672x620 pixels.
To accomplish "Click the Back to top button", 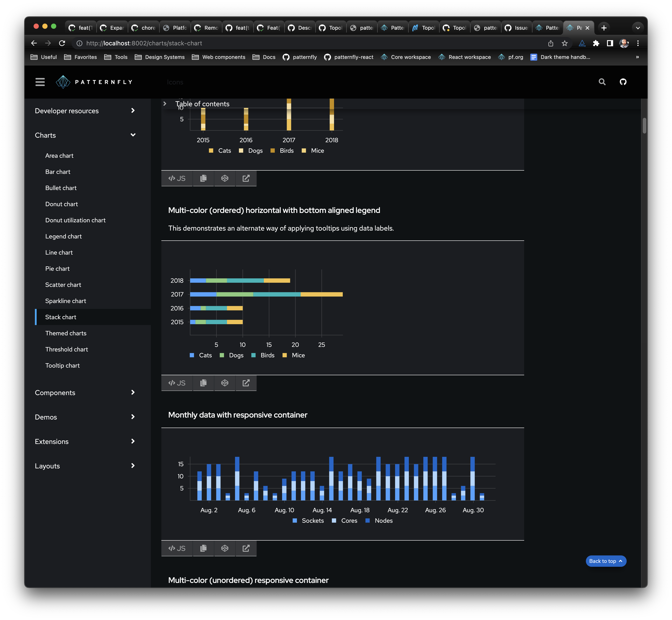I will click(x=605, y=561).
